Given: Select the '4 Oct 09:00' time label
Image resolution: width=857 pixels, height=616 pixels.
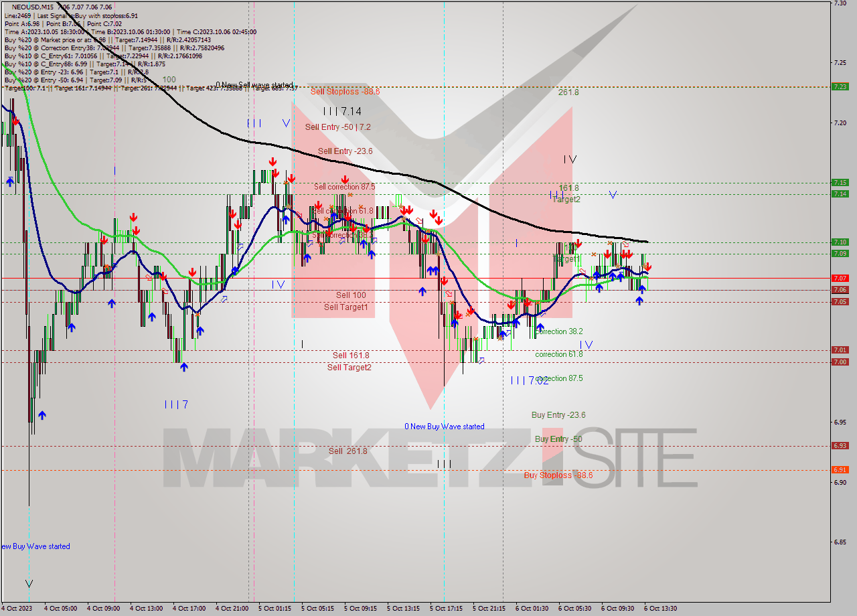Looking at the screenshot, I should 103,609.
